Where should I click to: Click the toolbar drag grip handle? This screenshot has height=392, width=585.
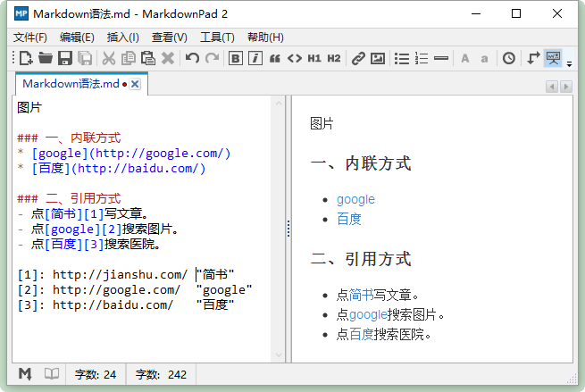coord(13,58)
